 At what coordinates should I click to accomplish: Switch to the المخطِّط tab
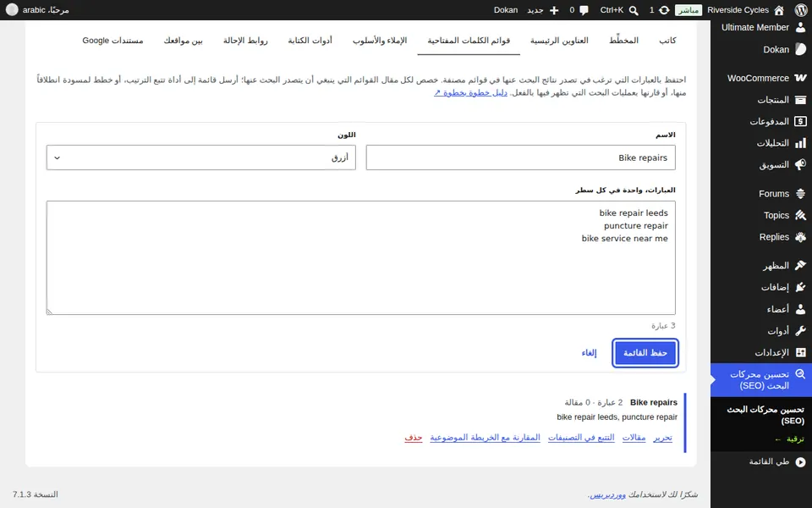click(x=623, y=41)
